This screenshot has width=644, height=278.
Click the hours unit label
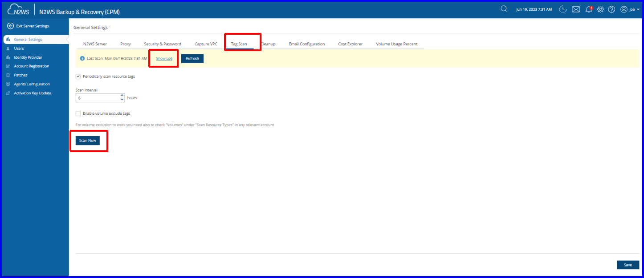132,98
